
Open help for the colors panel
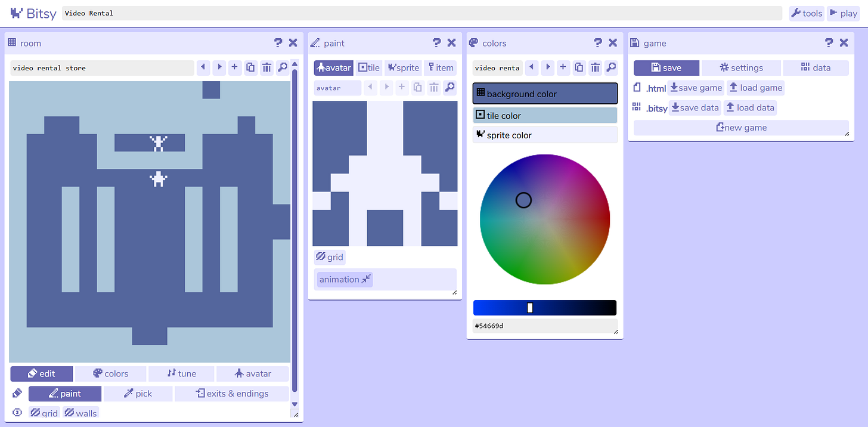click(x=598, y=43)
